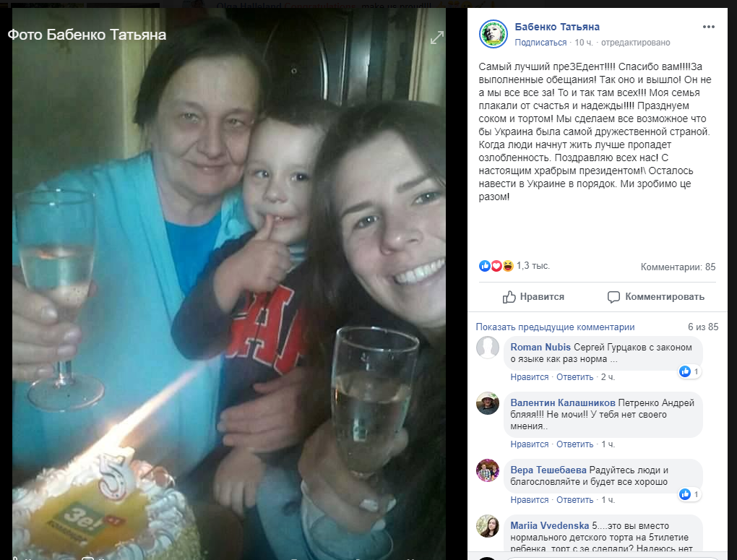Viewport: 737px width, 560px height.
Task: Open the three-dots post options menu
Action: pyautogui.click(x=708, y=27)
